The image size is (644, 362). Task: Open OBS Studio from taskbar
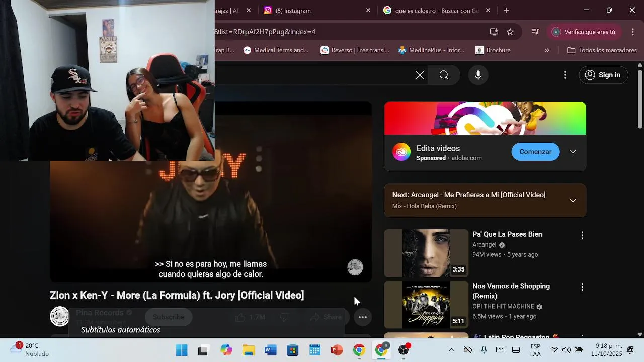coord(404,350)
